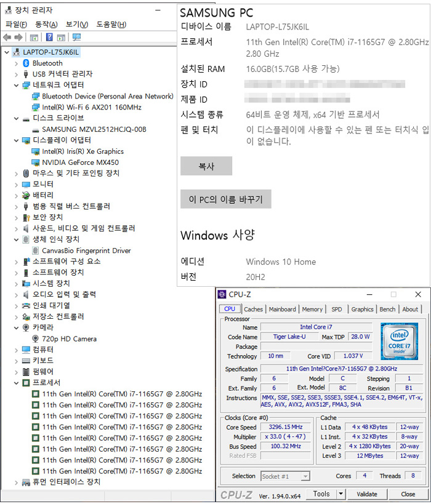Image resolution: width=431 pixels, height=504 pixels.
Task: Click the scan for hardware changes monitor icon
Action: point(76,38)
